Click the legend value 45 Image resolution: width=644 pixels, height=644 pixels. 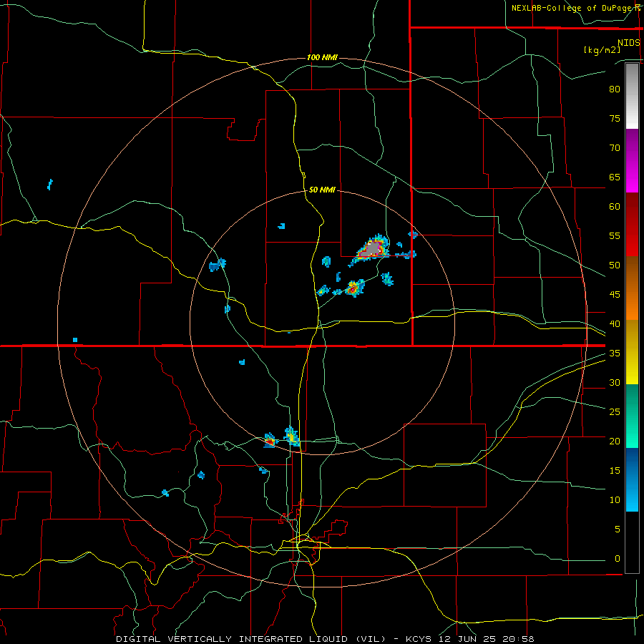click(615, 295)
